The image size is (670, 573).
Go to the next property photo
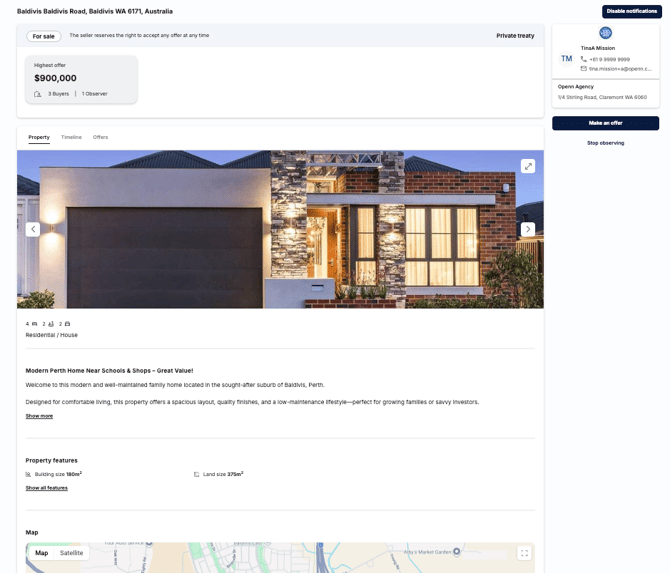coord(527,229)
